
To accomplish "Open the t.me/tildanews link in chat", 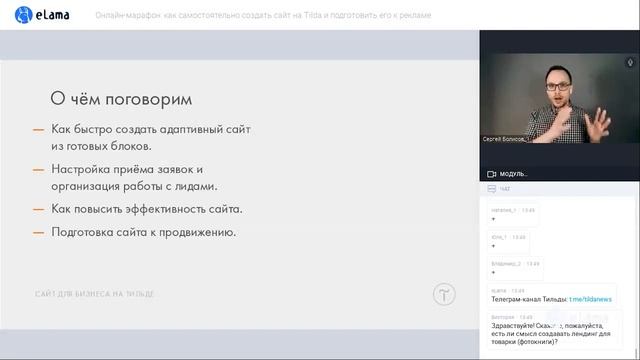I will click(590, 299).
